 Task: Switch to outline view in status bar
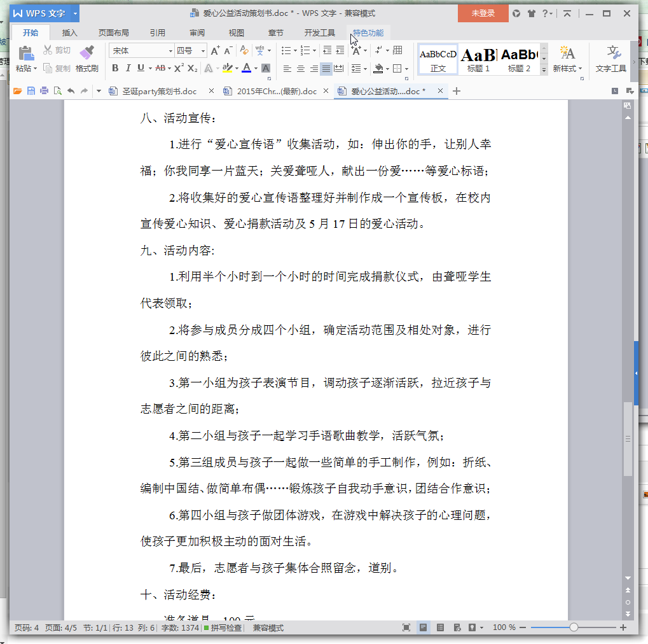pos(440,627)
